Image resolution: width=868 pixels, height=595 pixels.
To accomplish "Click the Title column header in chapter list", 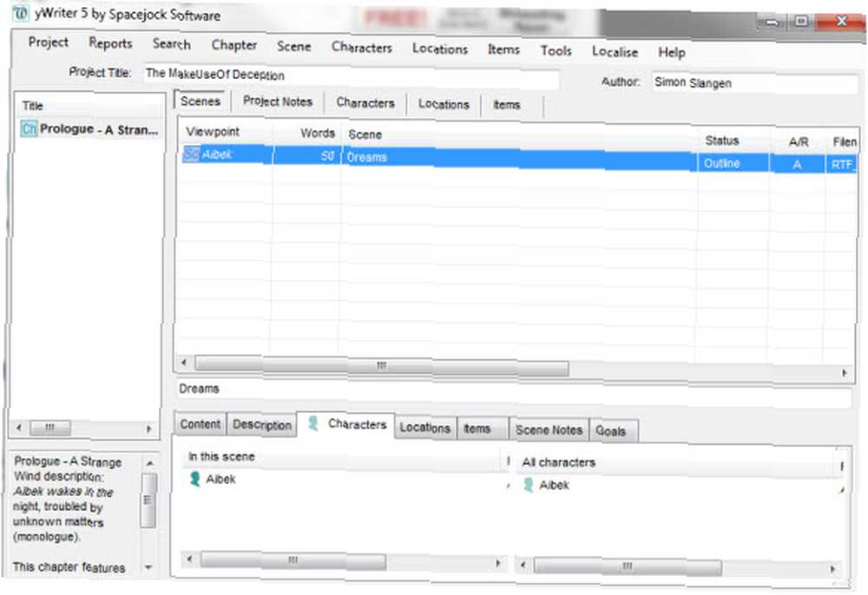I will (89, 106).
